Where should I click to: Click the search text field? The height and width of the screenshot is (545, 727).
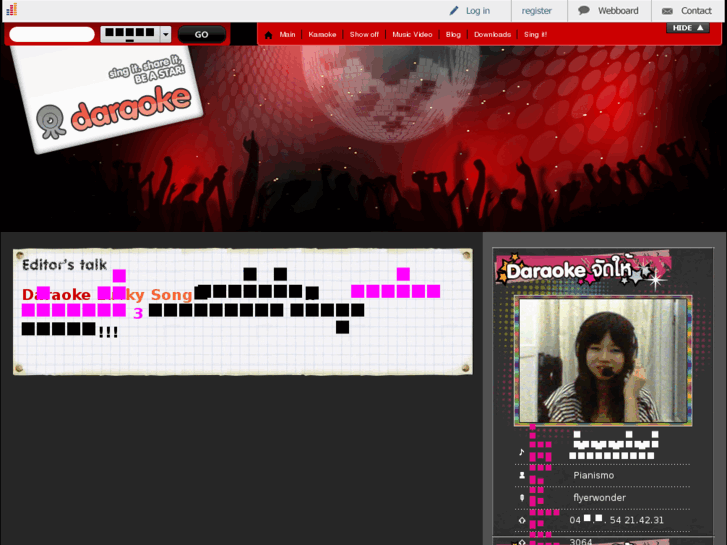pos(52,34)
